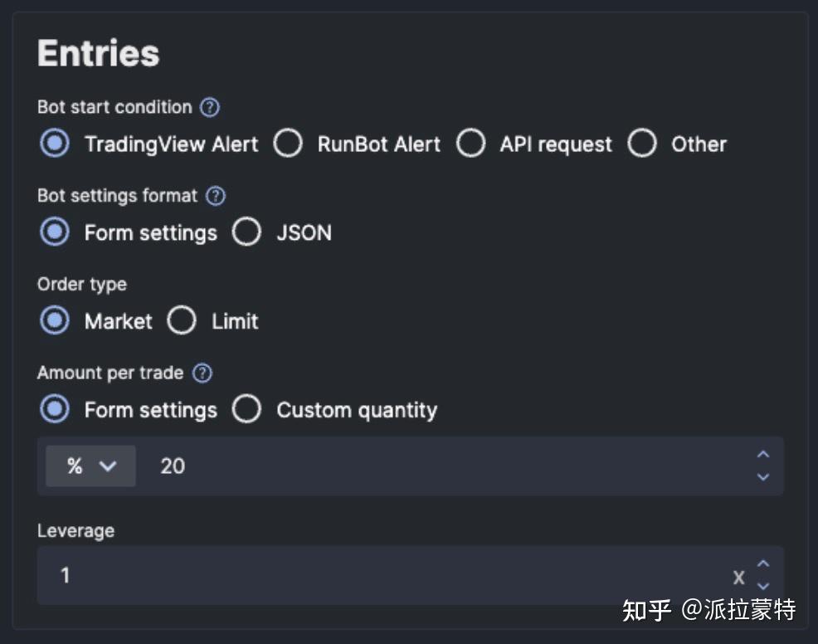
Task: Increase Leverage using the up arrow stepper
Action: (762, 564)
